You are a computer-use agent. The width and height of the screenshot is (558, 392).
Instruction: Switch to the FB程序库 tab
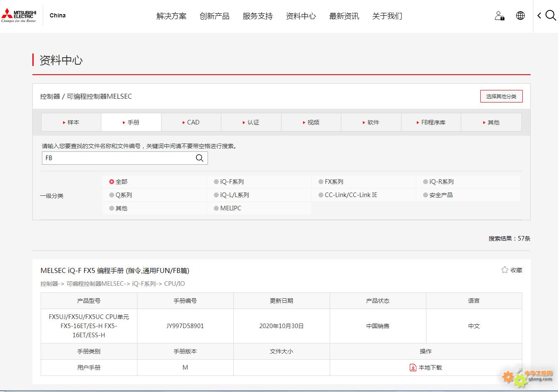[431, 122]
